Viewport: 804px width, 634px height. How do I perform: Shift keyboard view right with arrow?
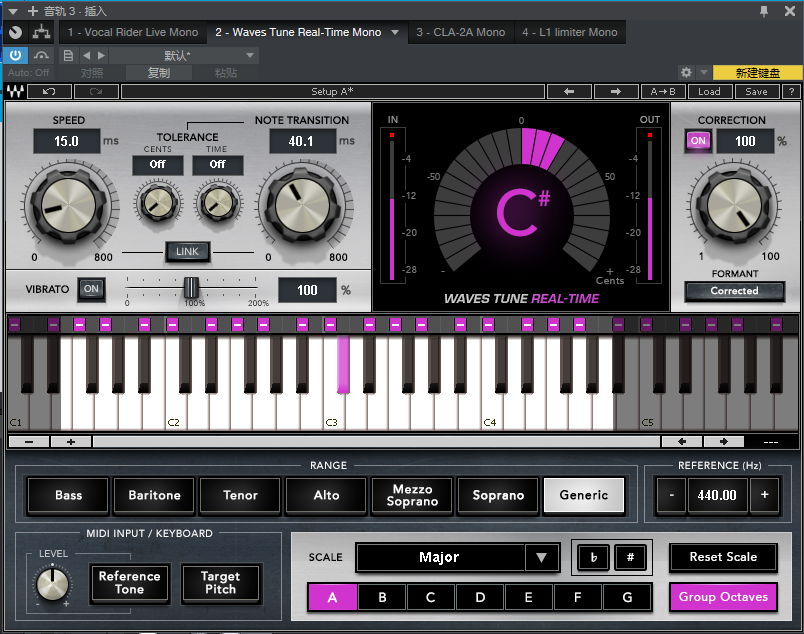click(723, 442)
